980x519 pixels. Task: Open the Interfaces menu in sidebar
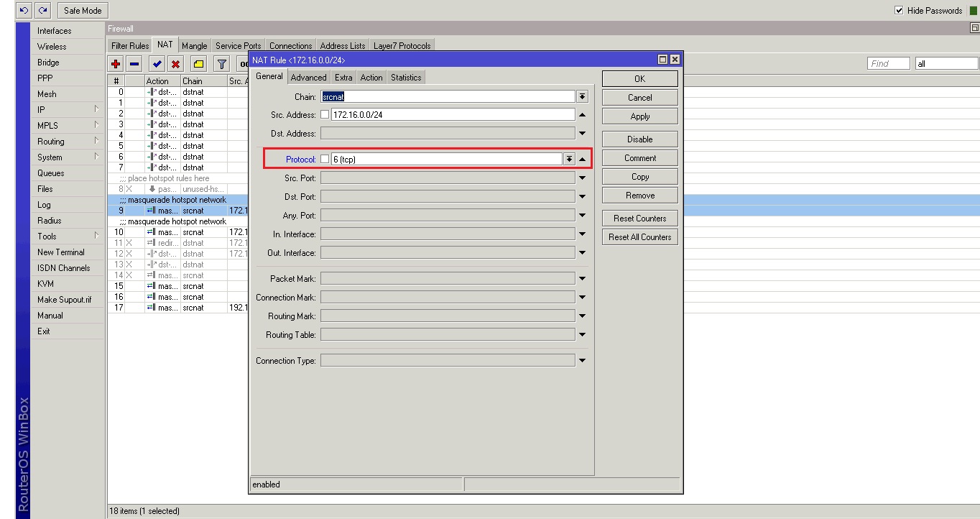tap(68, 31)
